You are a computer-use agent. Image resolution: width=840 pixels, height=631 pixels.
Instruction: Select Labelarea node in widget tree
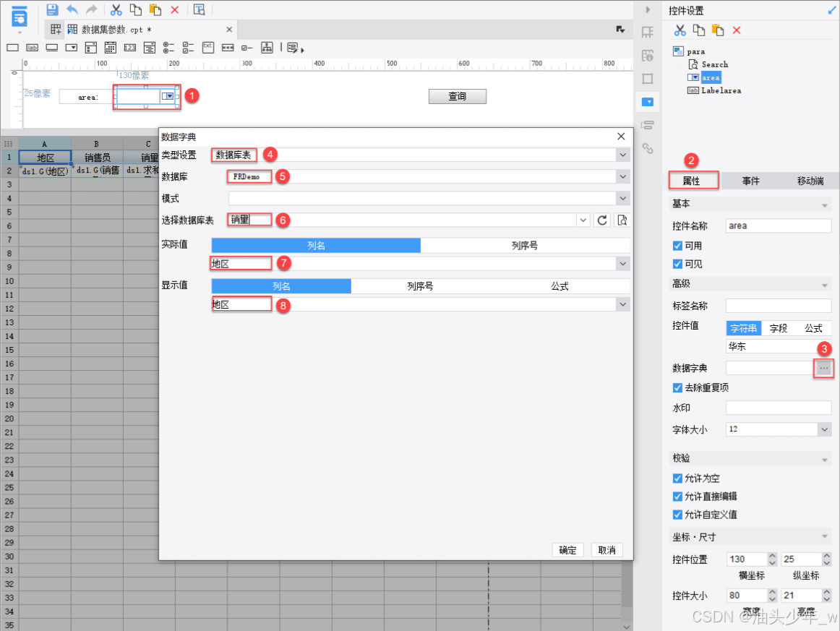coord(721,90)
